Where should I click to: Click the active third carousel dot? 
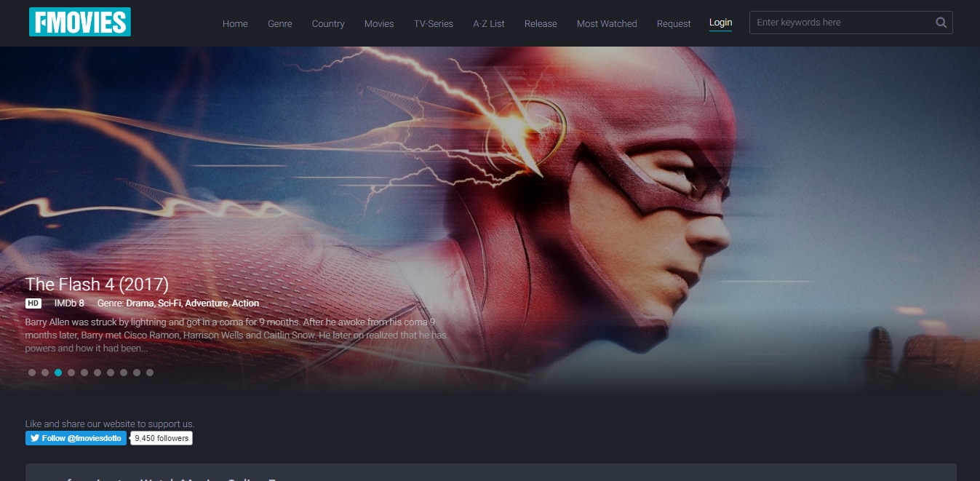(x=58, y=373)
